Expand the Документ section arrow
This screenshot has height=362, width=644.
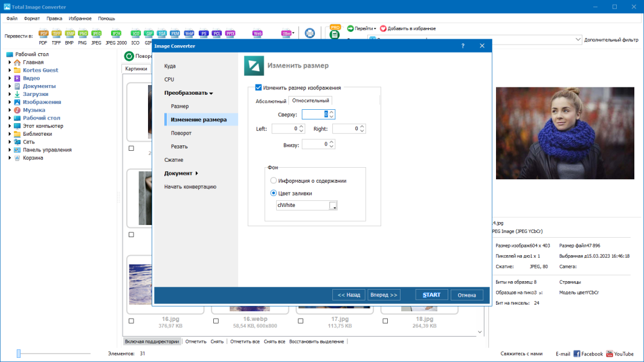coord(197,173)
